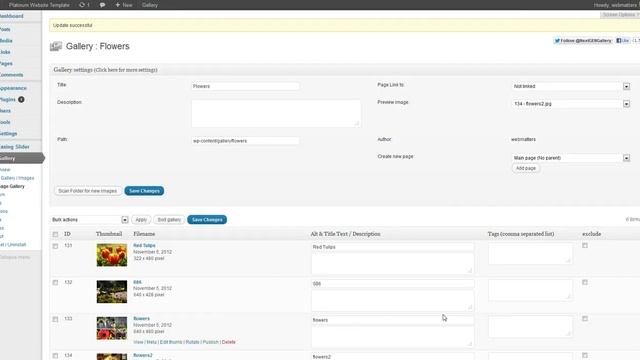Click Save Changes button above the image table
The height and width of the screenshot is (360, 640).
207,220
